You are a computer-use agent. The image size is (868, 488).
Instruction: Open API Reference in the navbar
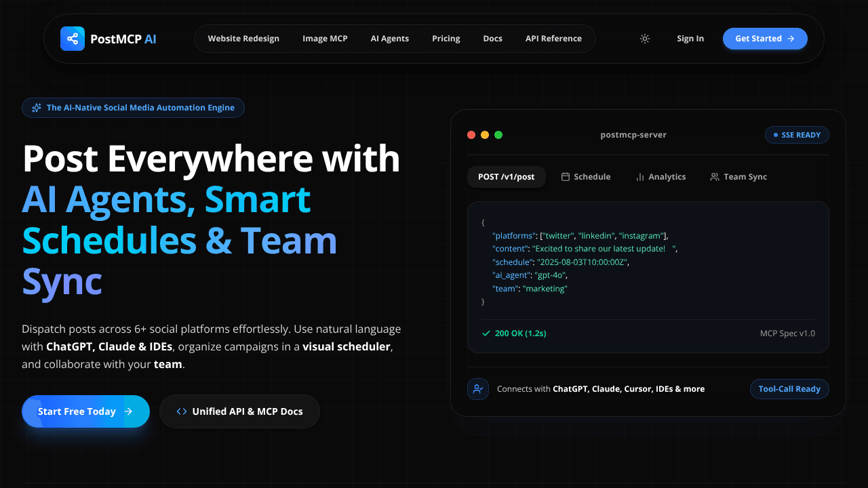click(x=553, y=39)
